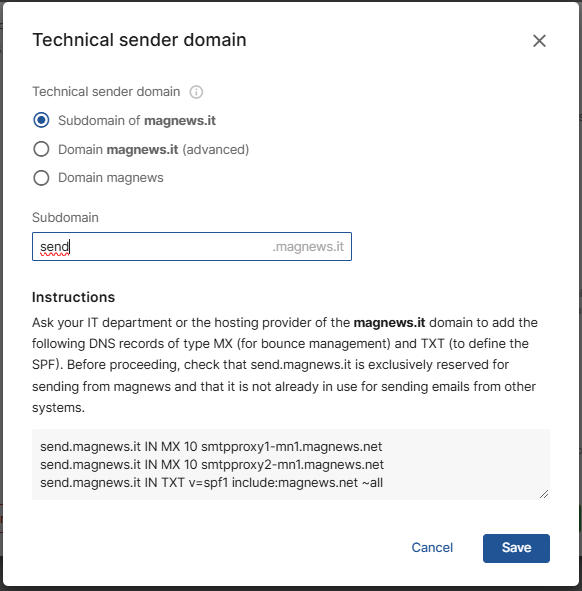Click the '.magnews.it' suffix inside the subdomain field
The height and width of the screenshot is (591, 582).
point(308,247)
